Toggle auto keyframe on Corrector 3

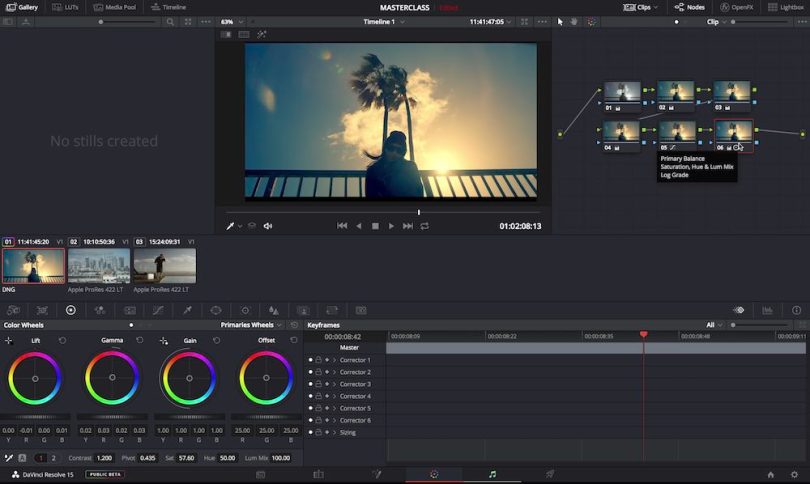coord(326,384)
